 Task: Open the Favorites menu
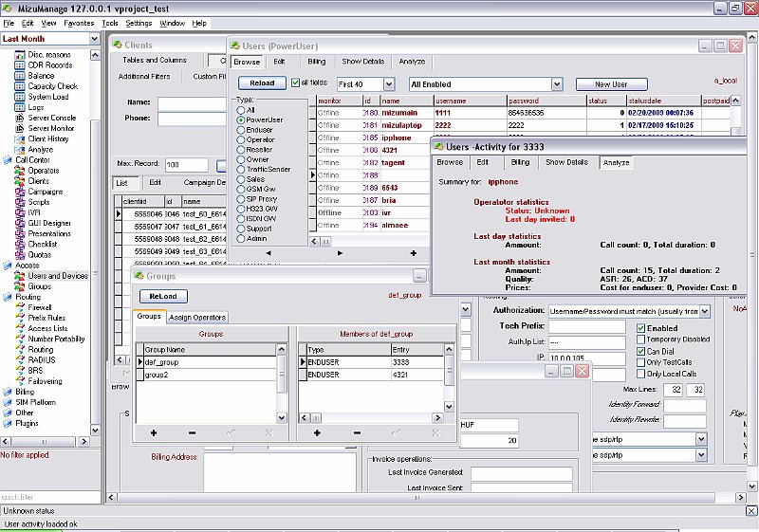(79, 23)
